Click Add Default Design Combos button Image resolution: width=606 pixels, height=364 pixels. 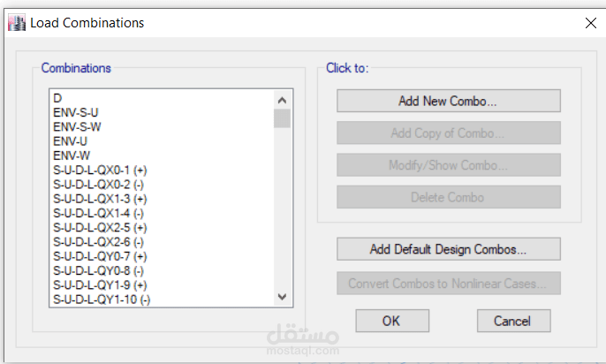coord(448,249)
